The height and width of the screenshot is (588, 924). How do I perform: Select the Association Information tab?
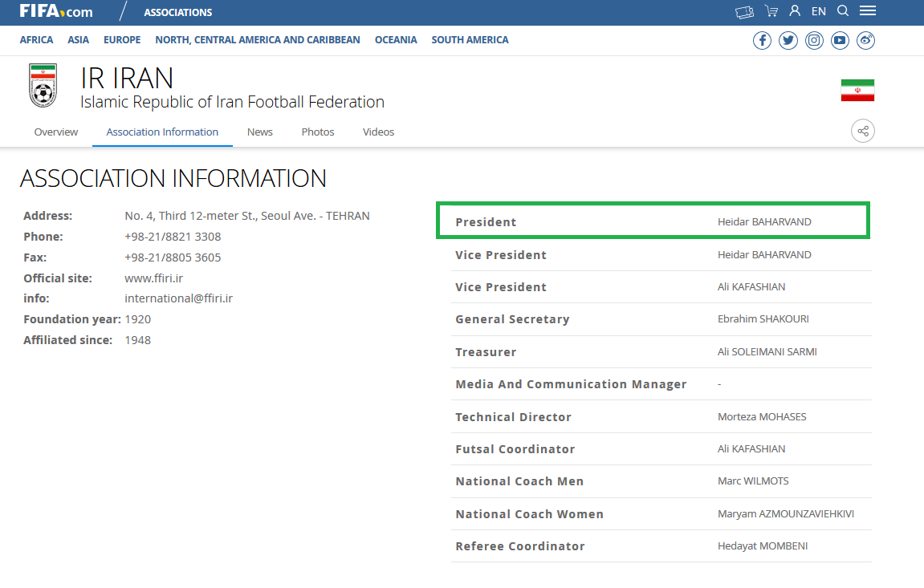(x=162, y=132)
